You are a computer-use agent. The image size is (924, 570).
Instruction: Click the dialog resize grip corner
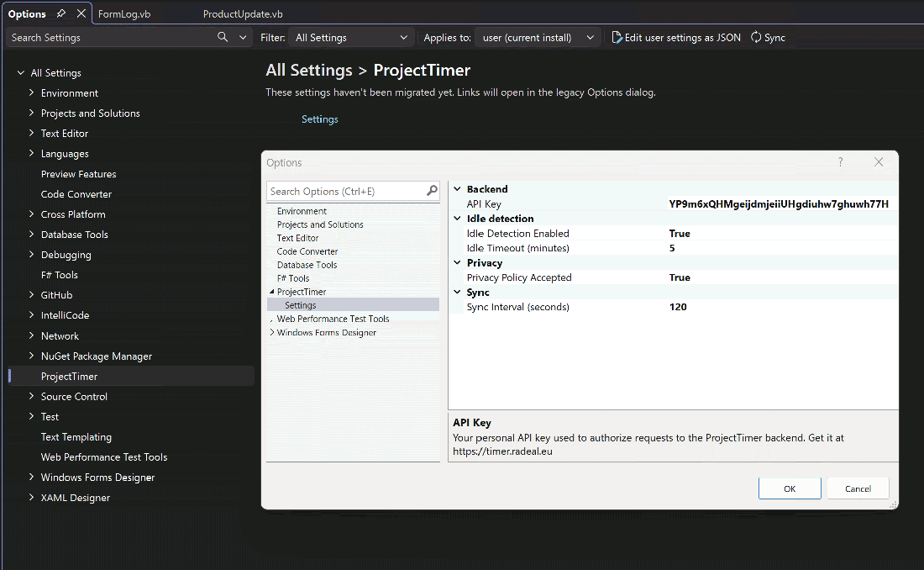pos(894,504)
